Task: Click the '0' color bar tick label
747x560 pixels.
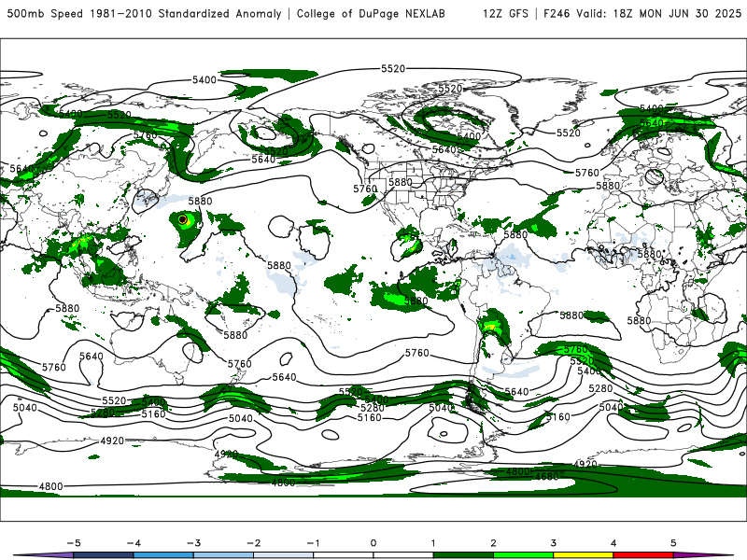Action: tap(373, 543)
